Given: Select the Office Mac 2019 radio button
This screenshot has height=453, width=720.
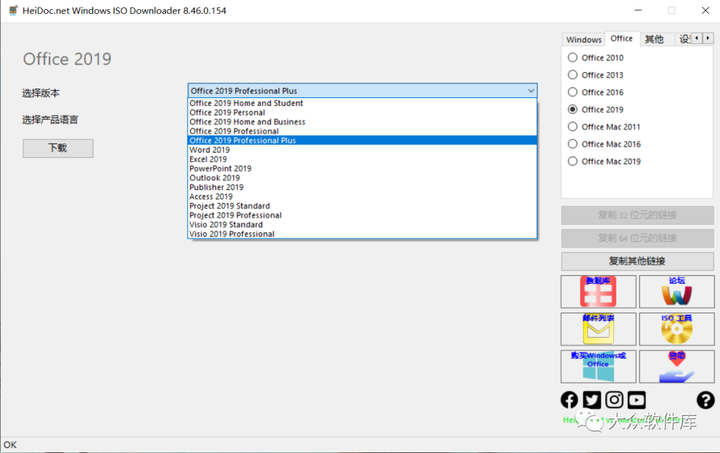Looking at the screenshot, I should (573, 161).
